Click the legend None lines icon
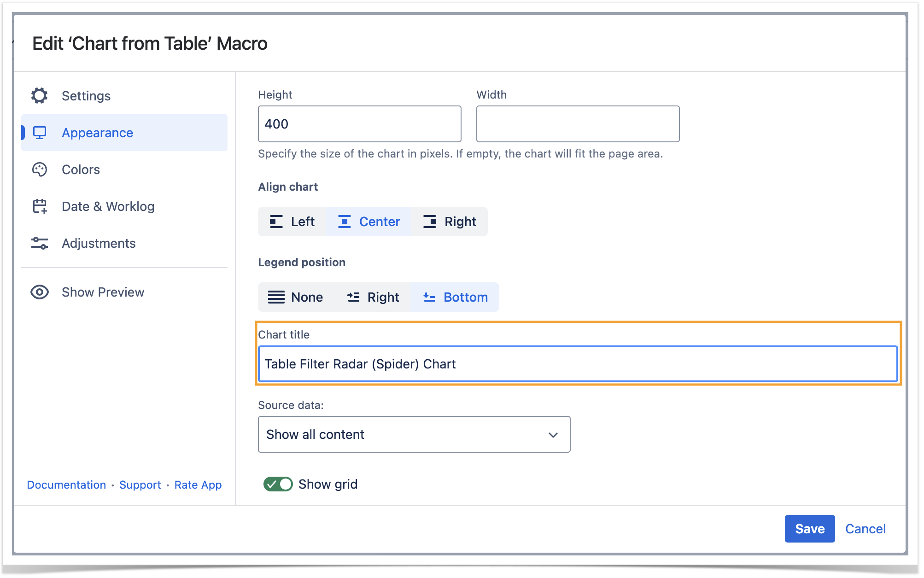This screenshot has width=924, height=578. point(276,297)
